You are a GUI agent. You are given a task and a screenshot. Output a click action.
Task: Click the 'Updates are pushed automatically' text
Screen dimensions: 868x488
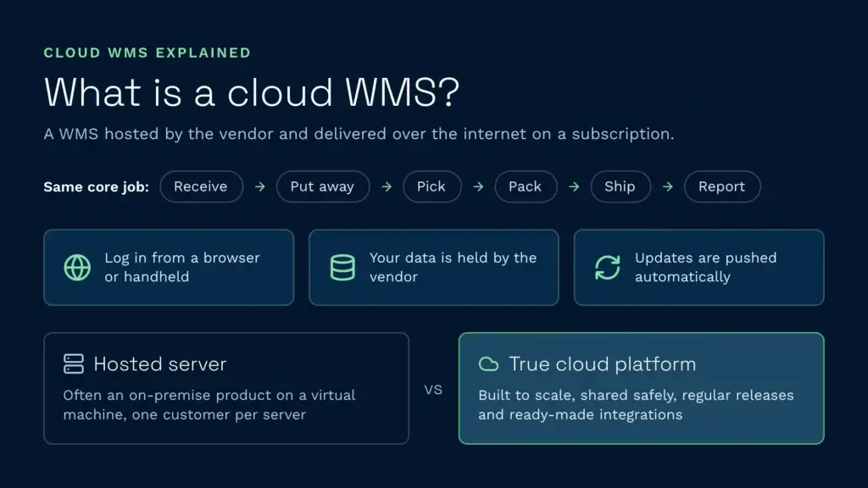pyautogui.click(x=706, y=267)
